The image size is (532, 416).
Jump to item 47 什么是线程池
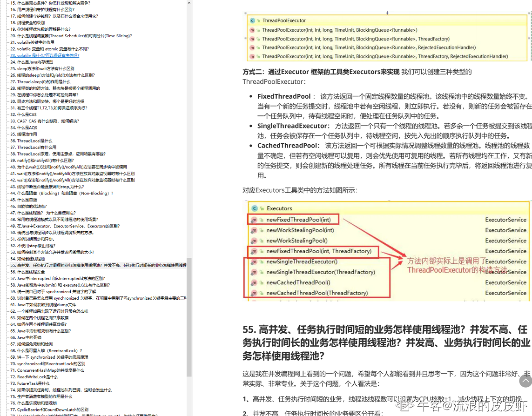(43, 213)
